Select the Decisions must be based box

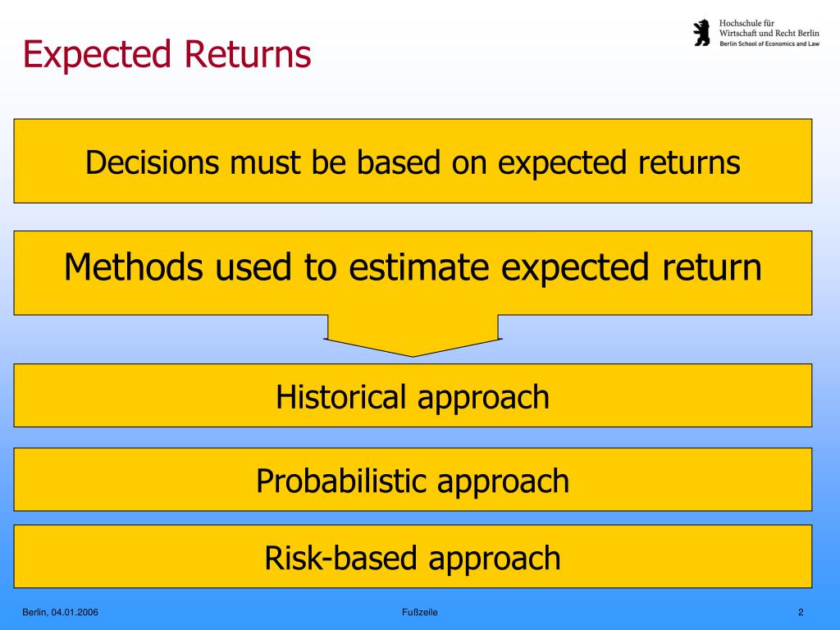(x=413, y=161)
